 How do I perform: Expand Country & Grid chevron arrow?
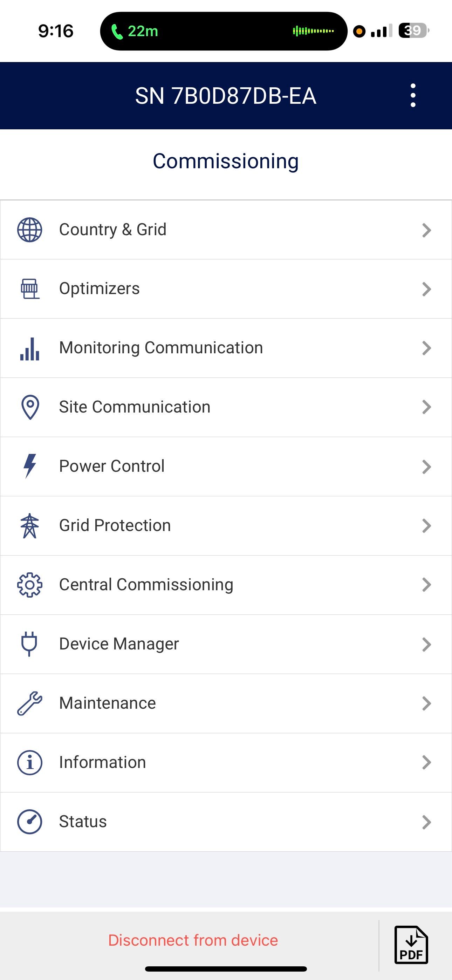coord(426,230)
